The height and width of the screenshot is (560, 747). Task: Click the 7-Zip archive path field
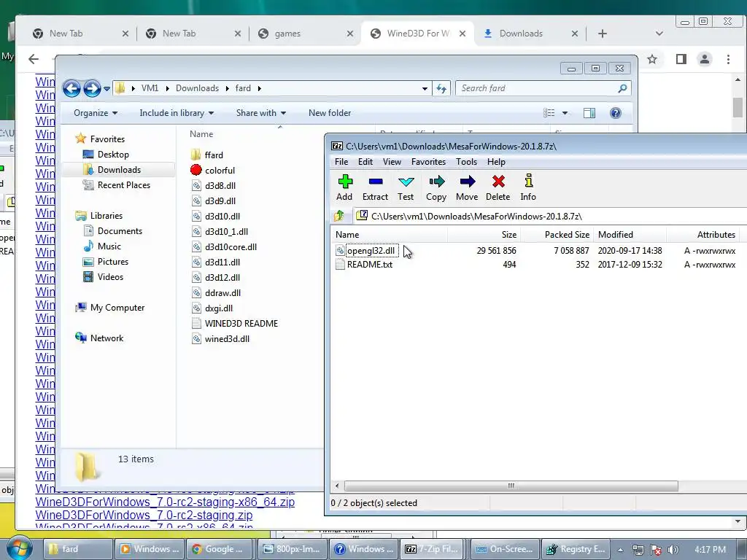pos(550,216)
